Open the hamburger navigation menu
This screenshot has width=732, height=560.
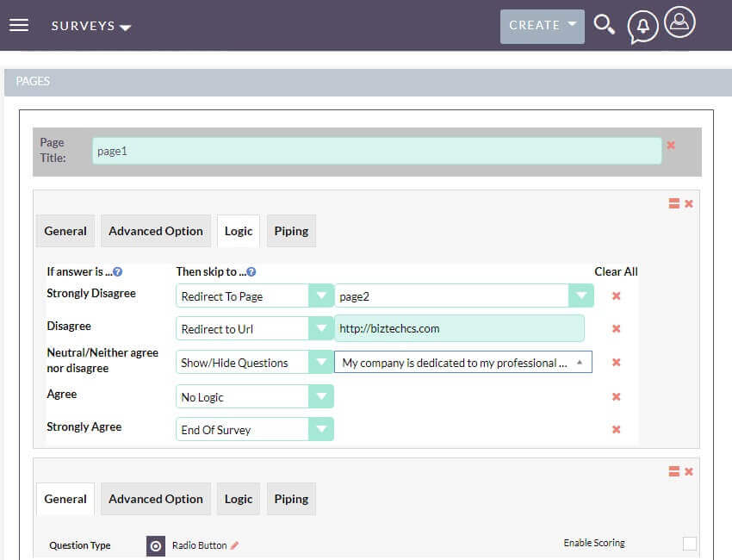click(x=19, y=25)
